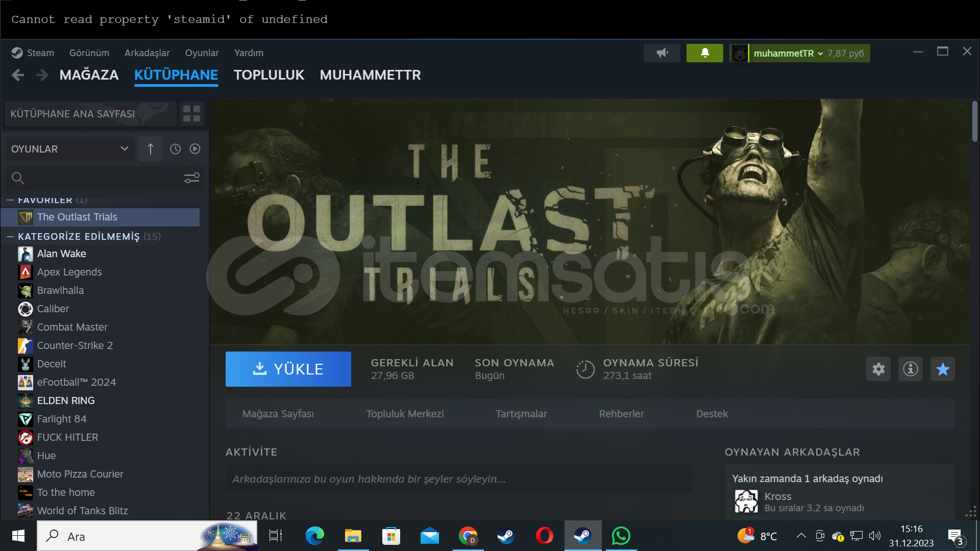Go forward with the right arrow
The image size is (980, 551).
42,75
